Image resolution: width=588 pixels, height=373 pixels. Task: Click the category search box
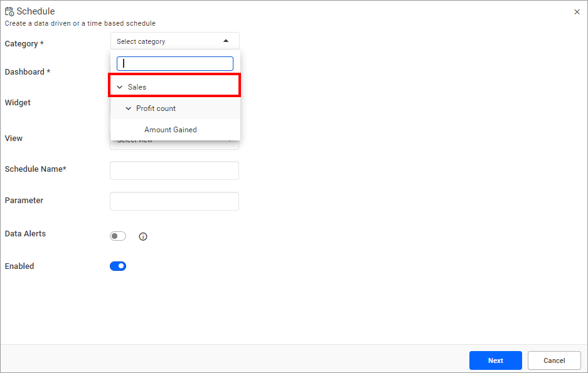pyautogui.click(x=174, y=63)
